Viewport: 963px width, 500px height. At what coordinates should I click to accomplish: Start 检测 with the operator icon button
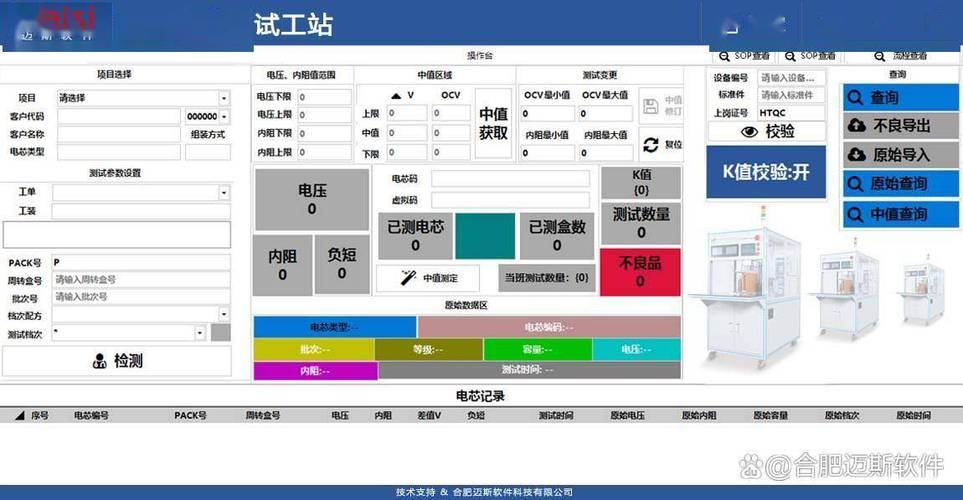(x=117, y=361)
